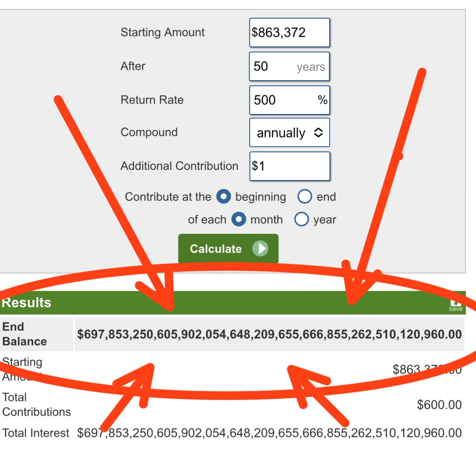Click the Additional Contribution label
Viewport: 476px width, 450px height.
click(x=179, y=166)
